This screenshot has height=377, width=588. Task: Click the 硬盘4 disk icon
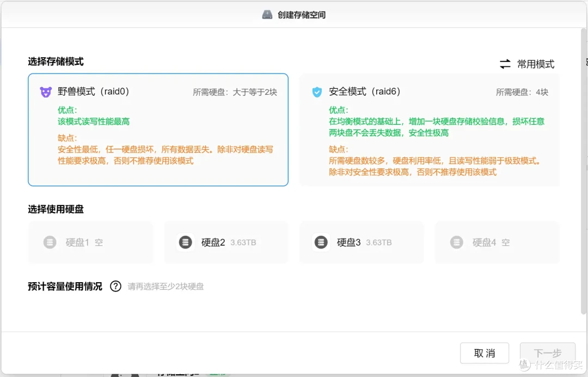pos(456,242)
